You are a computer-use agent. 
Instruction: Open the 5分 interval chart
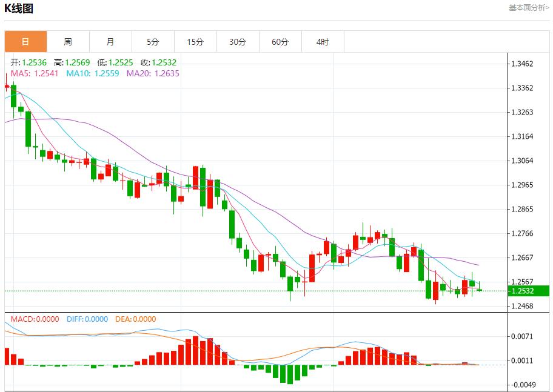[153, 42]
